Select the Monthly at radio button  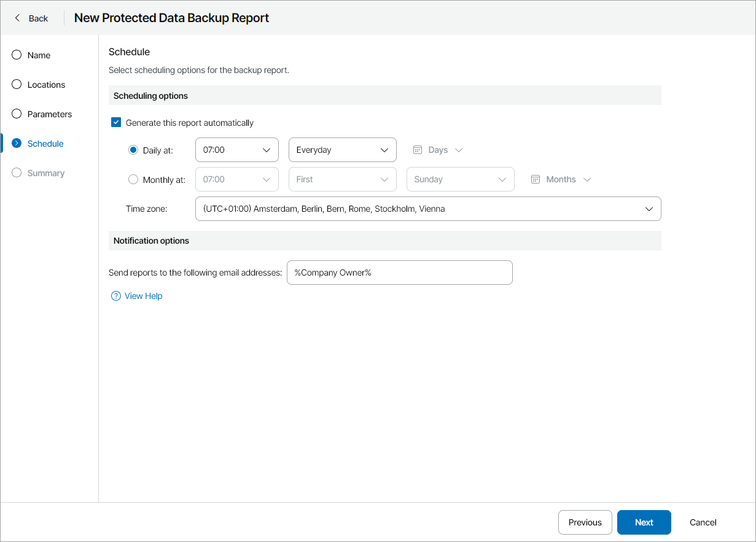(x=133, y=179)
